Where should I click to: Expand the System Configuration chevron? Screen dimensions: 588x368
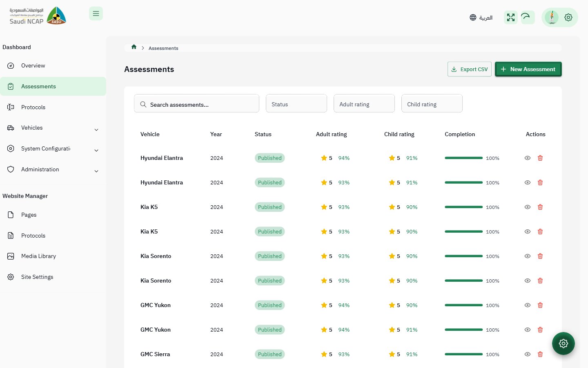click(96, 150)
